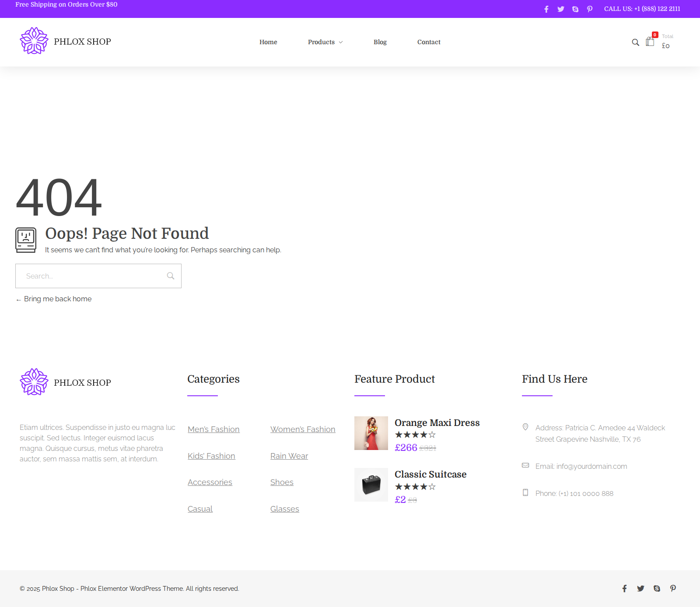Open the Women's Fashion category link
The height and width of the screenshot is (607, 700).
coord(303,429)
